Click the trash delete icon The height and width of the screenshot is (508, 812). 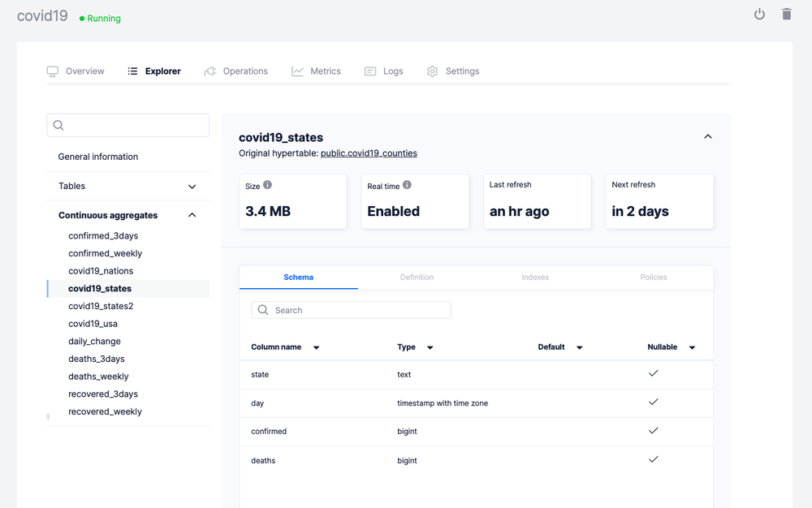pyautogui.click(x=786, y=15)
